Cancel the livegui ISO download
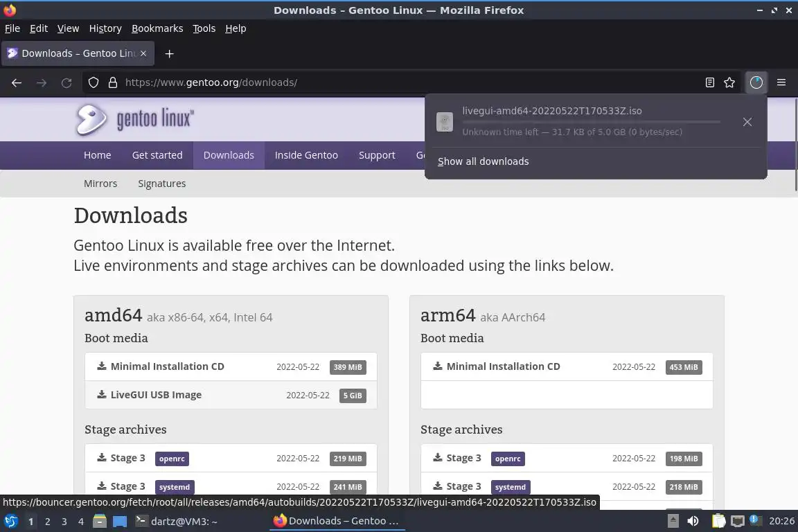 tap(747, 122)
